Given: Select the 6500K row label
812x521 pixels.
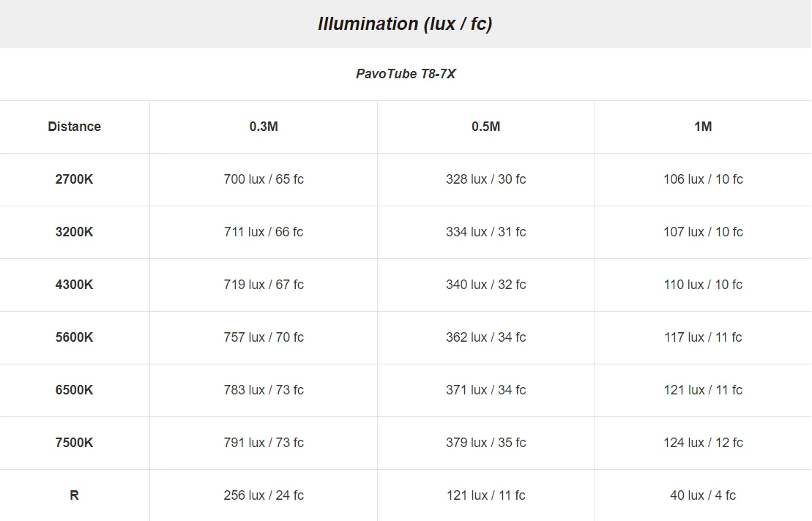Looking at the screenshot, I should click(x=74, y=390).
